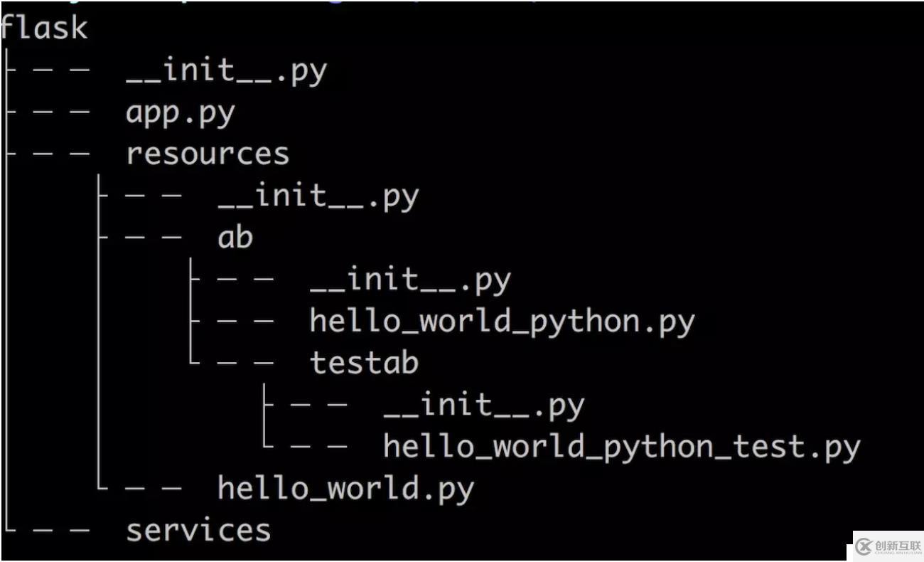Click the ab directory entry

tap(235, 237)
